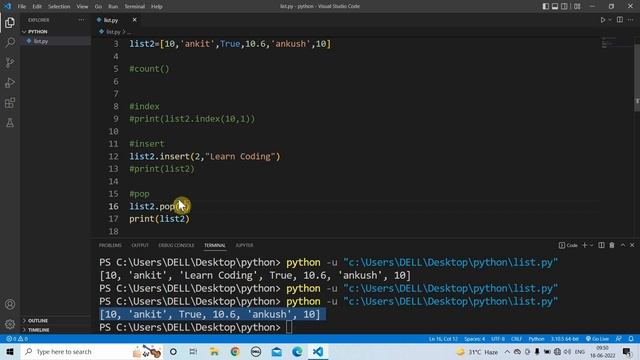Open the run button dropdown arrow
640x360 pixels.
pyautogui.click(x=610, y=20)
